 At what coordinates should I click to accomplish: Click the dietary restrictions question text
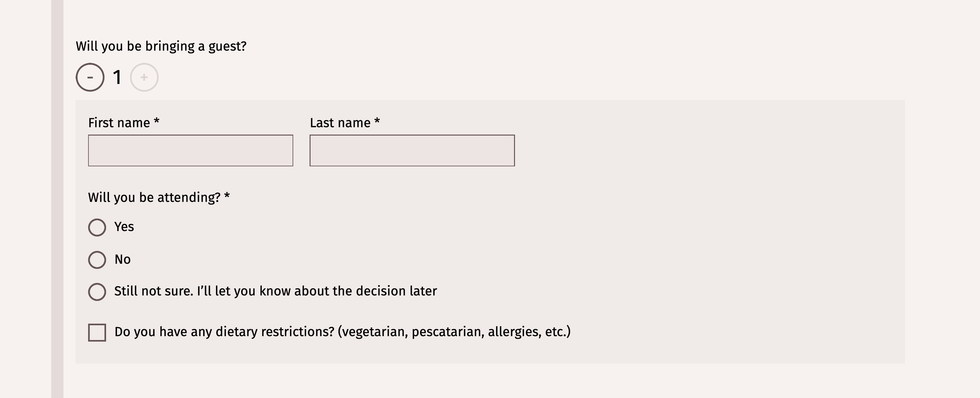coord(342,332)
